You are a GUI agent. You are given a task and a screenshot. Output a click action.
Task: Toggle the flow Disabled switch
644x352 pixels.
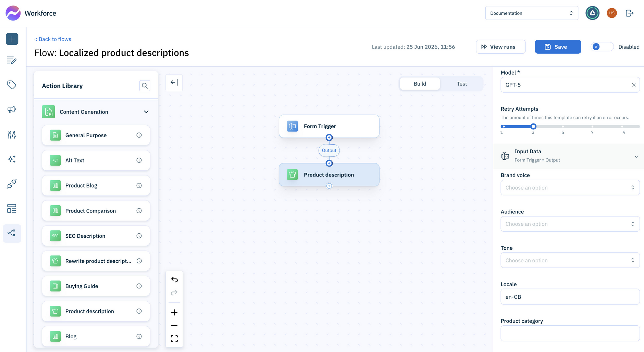[602, 47]
